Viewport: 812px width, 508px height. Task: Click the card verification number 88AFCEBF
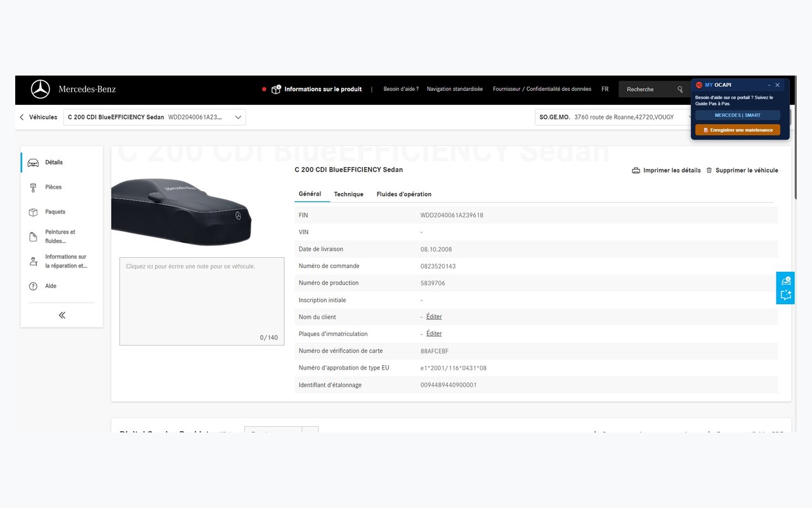coord(435,351)
